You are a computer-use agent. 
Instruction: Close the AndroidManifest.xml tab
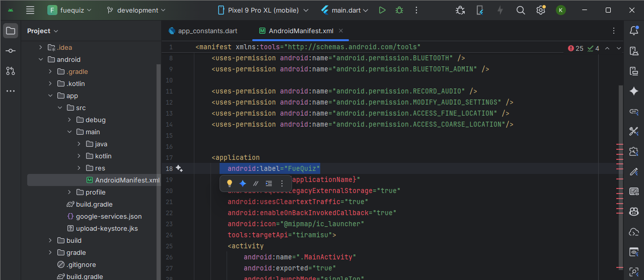coord(341,31)
